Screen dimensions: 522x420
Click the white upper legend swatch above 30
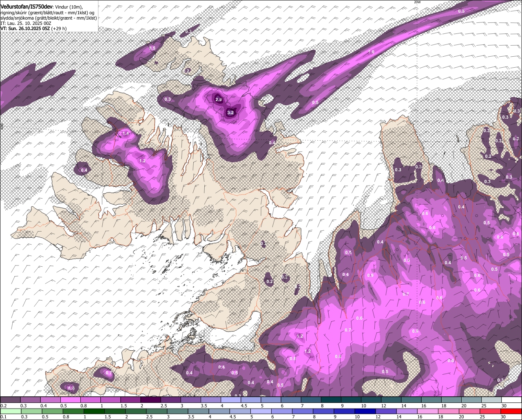pyautogui.click(x=512, y=400)
